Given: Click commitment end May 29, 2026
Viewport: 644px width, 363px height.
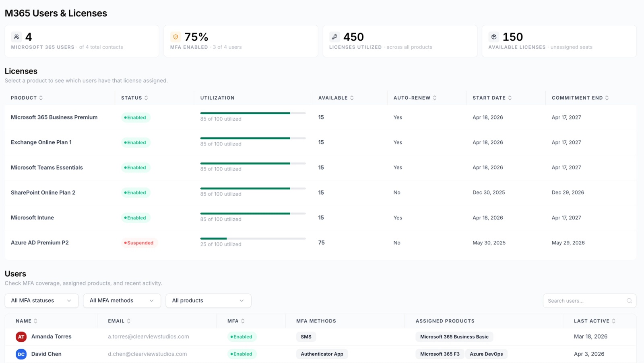Looking at the screenshot, I should (x=568, y=243).
